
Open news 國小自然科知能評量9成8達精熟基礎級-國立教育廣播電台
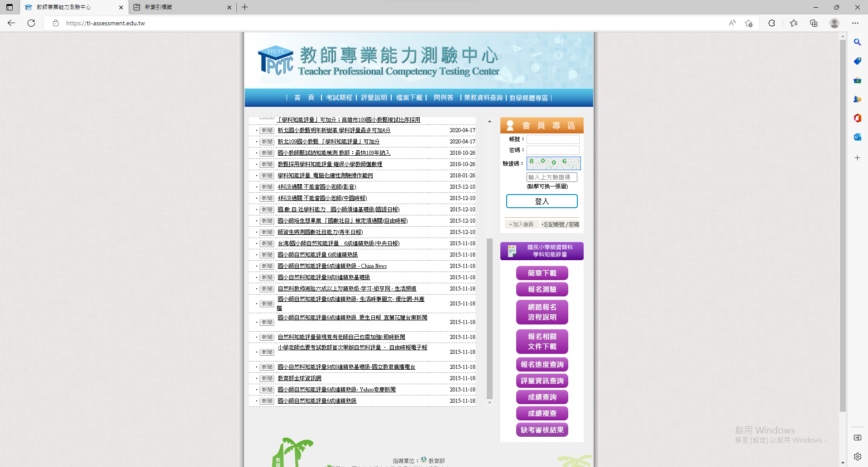(346, 367)
